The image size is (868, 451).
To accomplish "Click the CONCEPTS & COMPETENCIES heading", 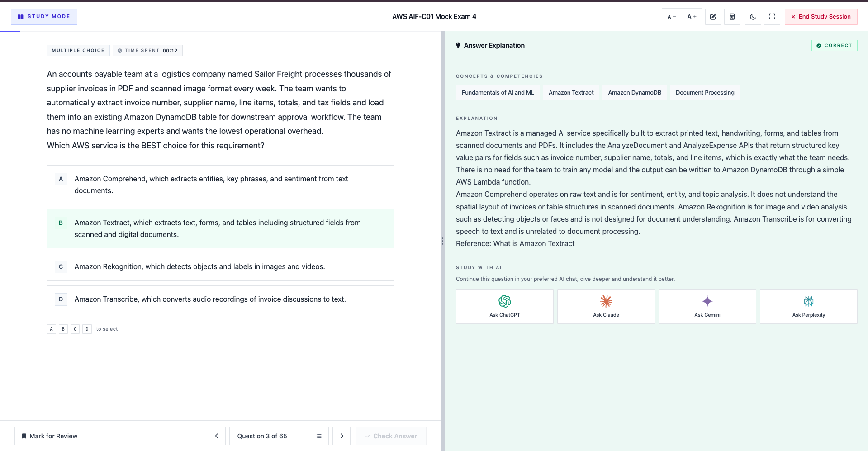I will (x=499, y=76).
